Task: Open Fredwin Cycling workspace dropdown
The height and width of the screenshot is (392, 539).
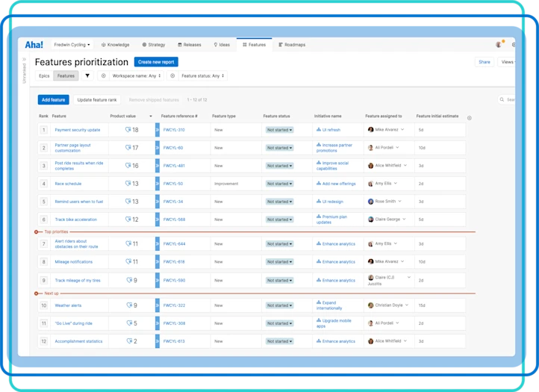Action: (x=72, y=45)
